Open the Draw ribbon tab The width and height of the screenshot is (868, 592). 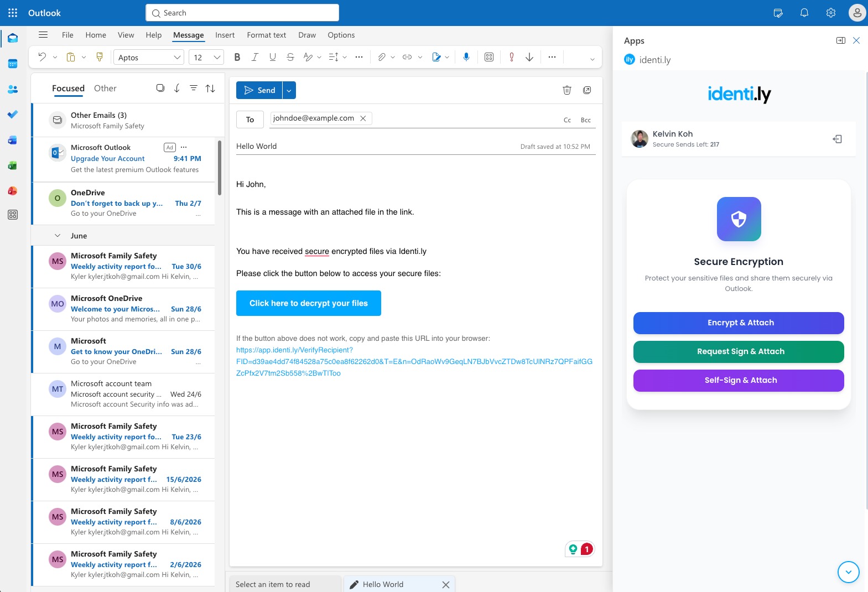click(307, 35)
